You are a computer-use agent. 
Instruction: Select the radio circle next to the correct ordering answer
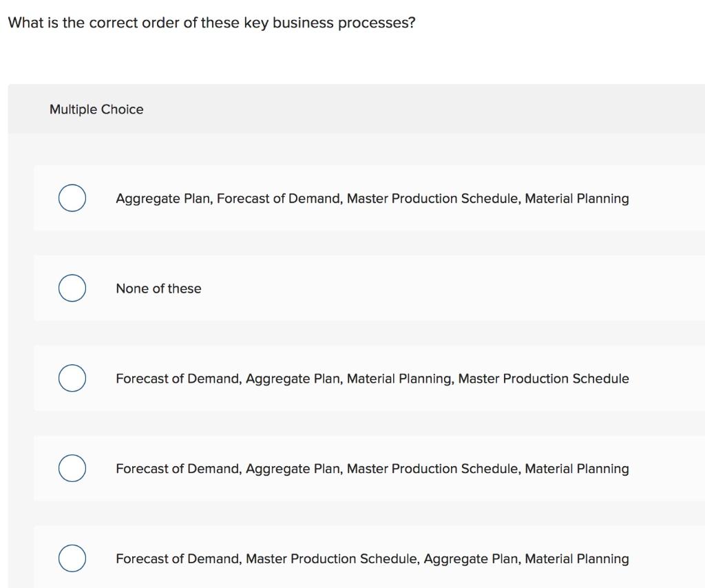click(x=72, y=468)
